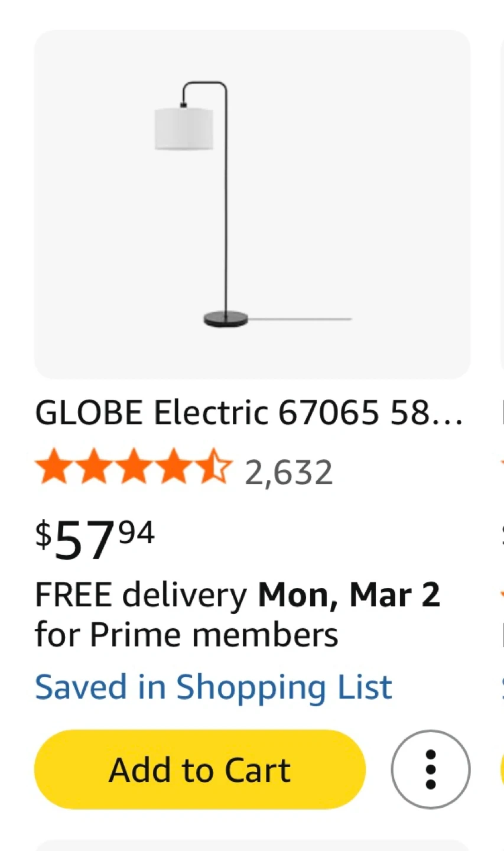Click the "for Prime members" text
Screen dimensions: 504x851
(187, 635)
